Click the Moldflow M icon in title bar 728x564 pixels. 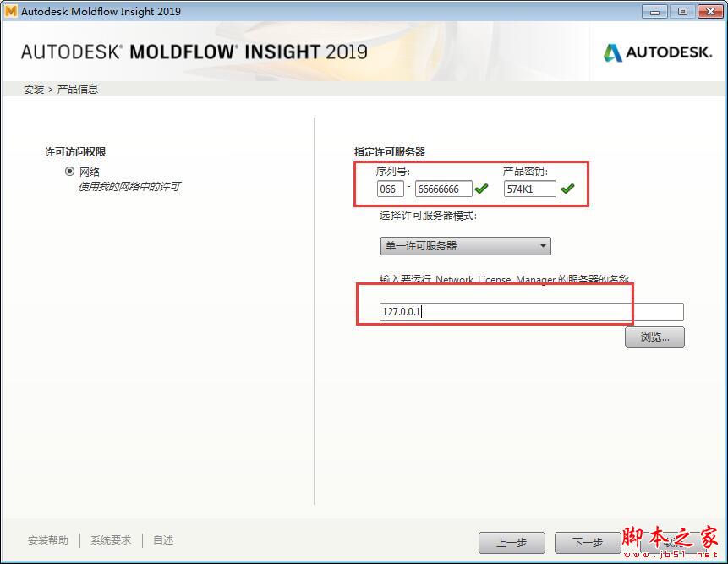pyautogui.click(x=10, y=11)
